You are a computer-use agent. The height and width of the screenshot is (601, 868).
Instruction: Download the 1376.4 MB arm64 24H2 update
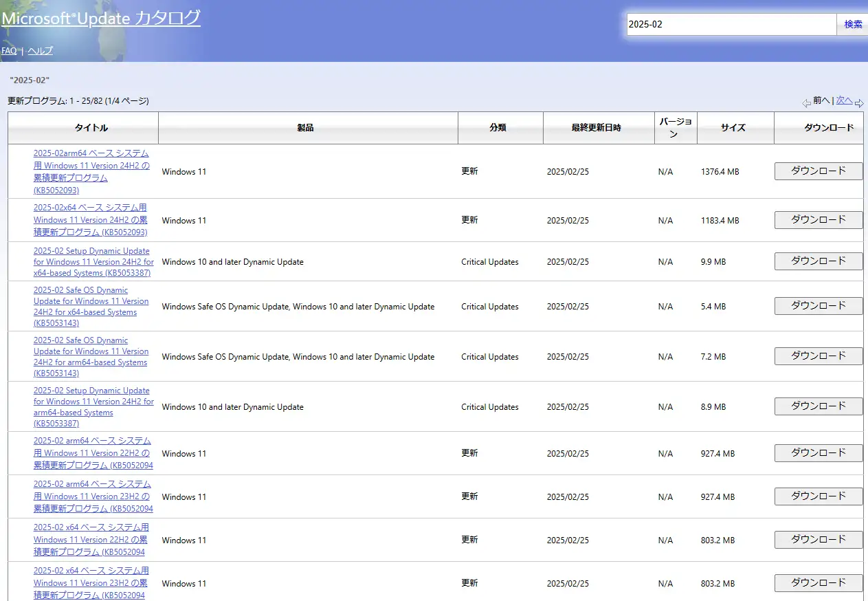[818, 171]
